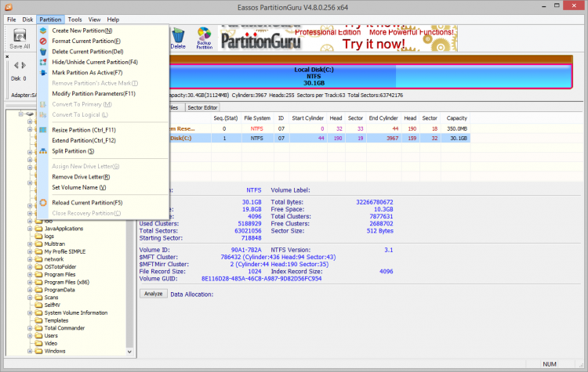Open the View menu
This screenshot has height=372, width=588.
coord(95,20)
